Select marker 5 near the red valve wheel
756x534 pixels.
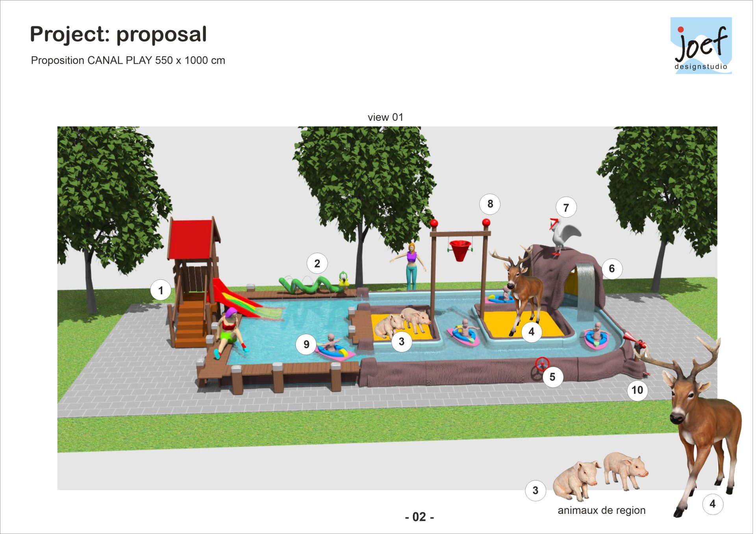tap(552, 377)
